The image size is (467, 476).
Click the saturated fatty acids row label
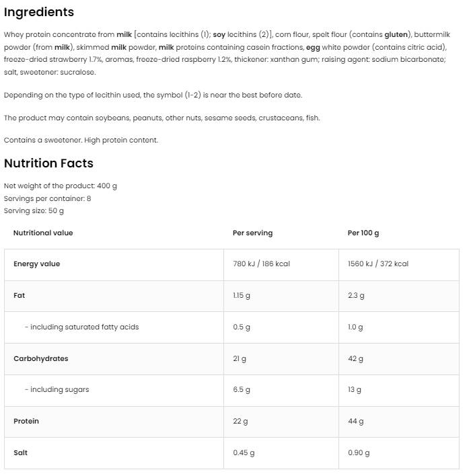click(x=81, y=327)
